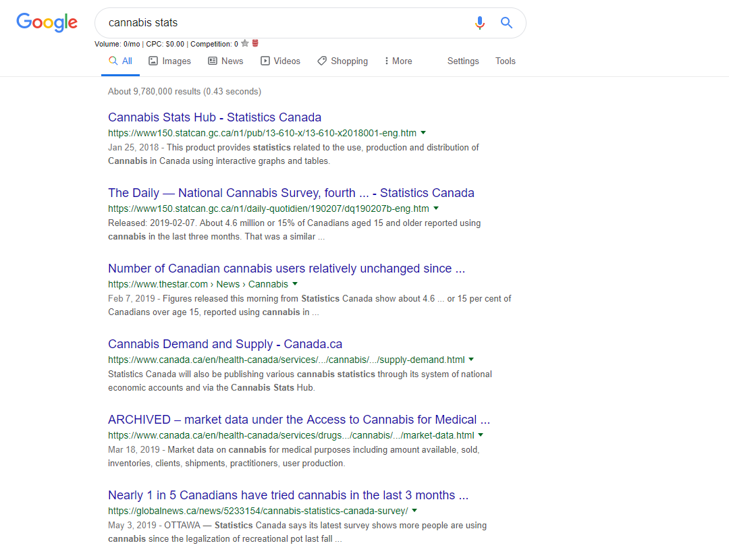The image size is (729, 560).
Task: Click the thestar.com › News › Cannabis breadcrumb
Action: point(198,285)
